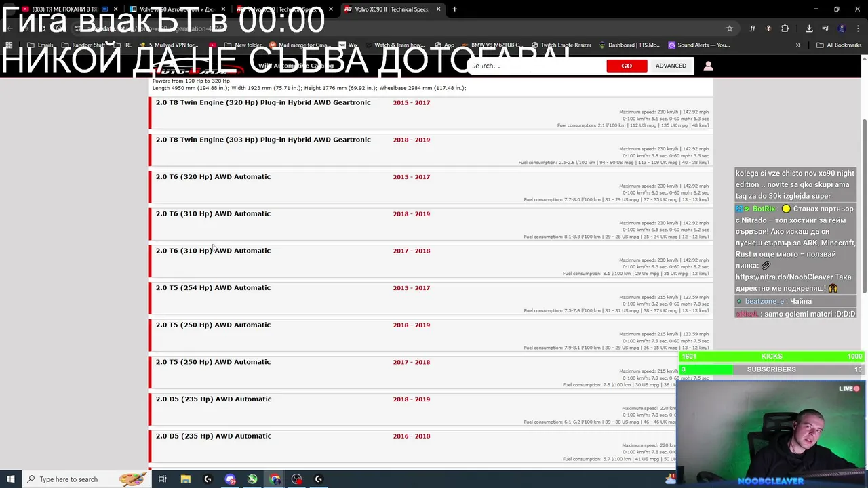Open 2.0 T5 (250 Hp) AWD Automatic 2018 - 2019
This screenshot has width=868, height=488.
213,325
